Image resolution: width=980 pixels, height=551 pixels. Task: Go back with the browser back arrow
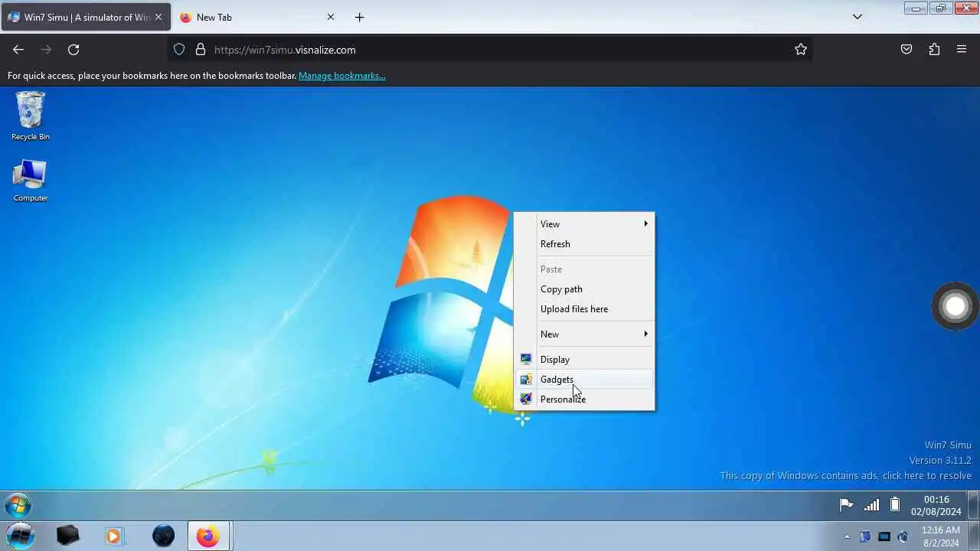click(18, 50)
